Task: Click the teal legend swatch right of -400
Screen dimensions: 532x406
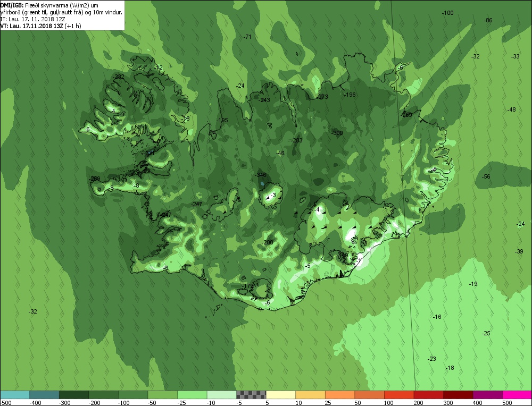Action: point(44,395)
